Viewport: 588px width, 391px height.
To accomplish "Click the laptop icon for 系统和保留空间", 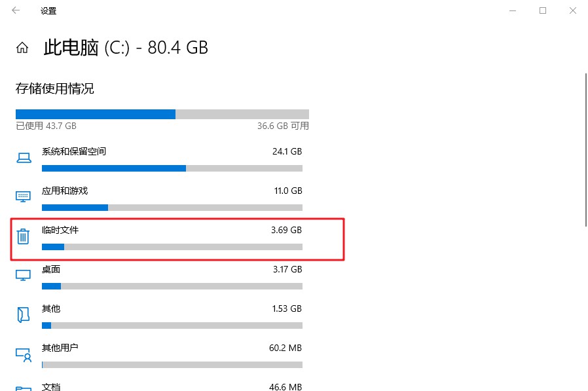I will (x=24, y=158).
